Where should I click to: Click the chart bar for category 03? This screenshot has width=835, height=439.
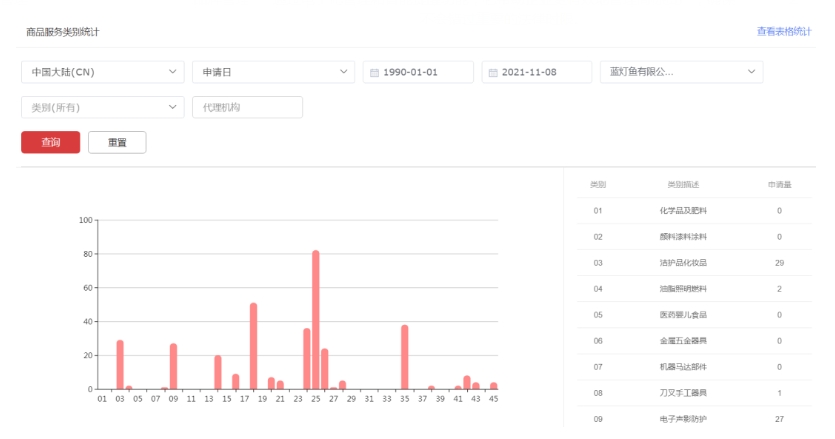120,365
